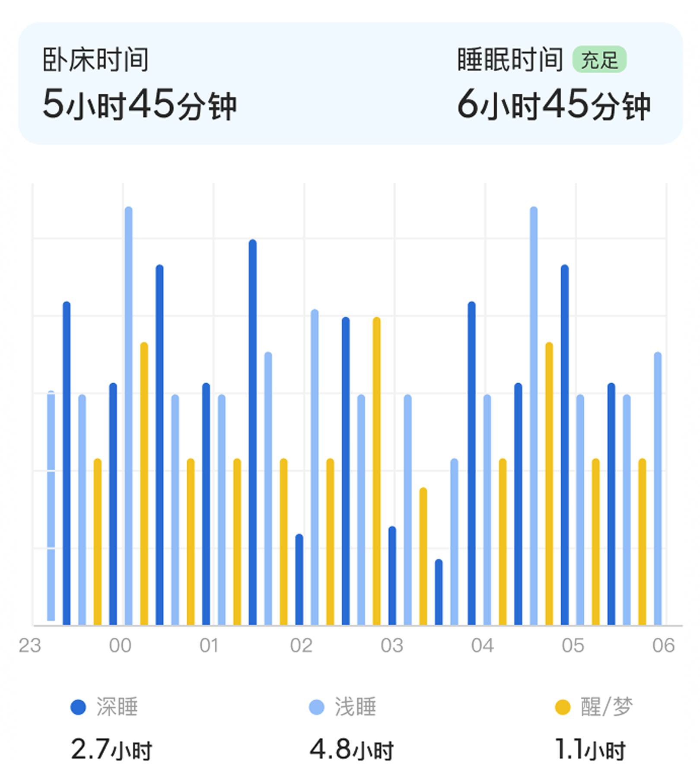Click the tall yellow bar before 03

click(376, 471)
